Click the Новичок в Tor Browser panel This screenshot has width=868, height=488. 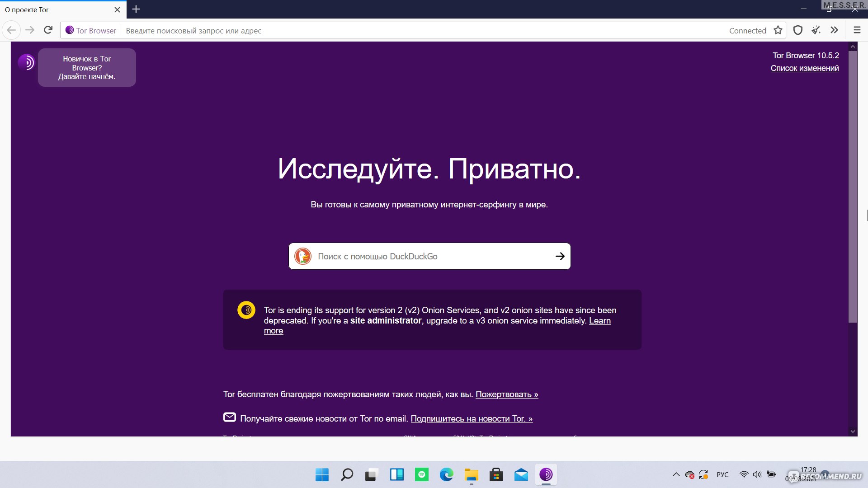click(x=87, y=67)
